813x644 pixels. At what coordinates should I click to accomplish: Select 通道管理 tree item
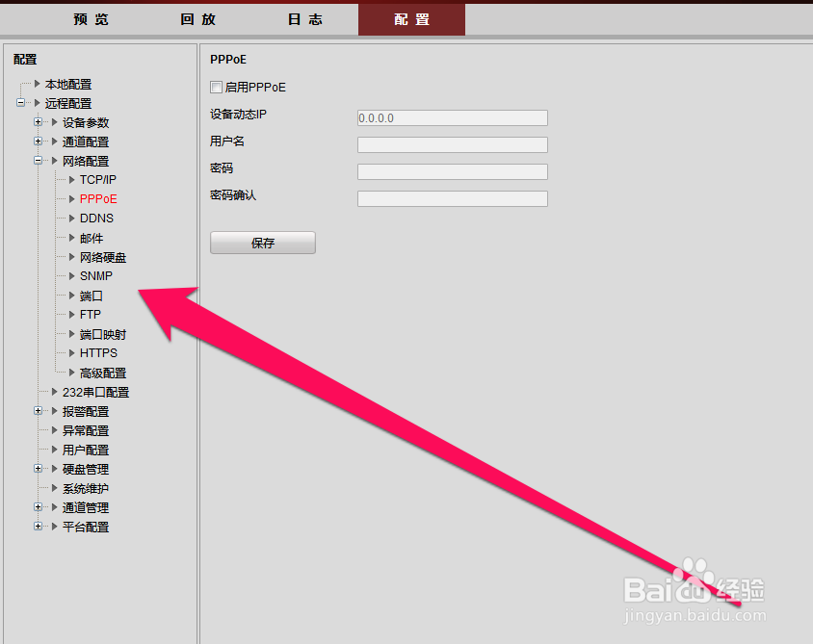click(x=86, y=507)
